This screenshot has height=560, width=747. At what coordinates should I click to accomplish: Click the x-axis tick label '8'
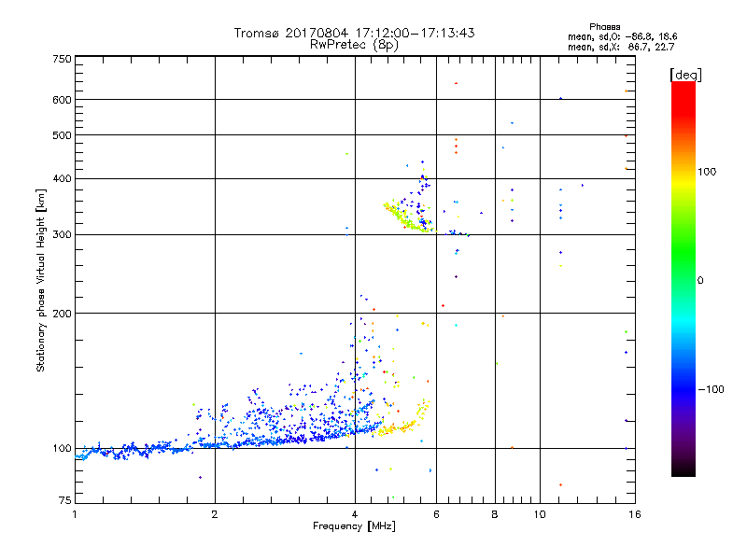click(495, 514)
